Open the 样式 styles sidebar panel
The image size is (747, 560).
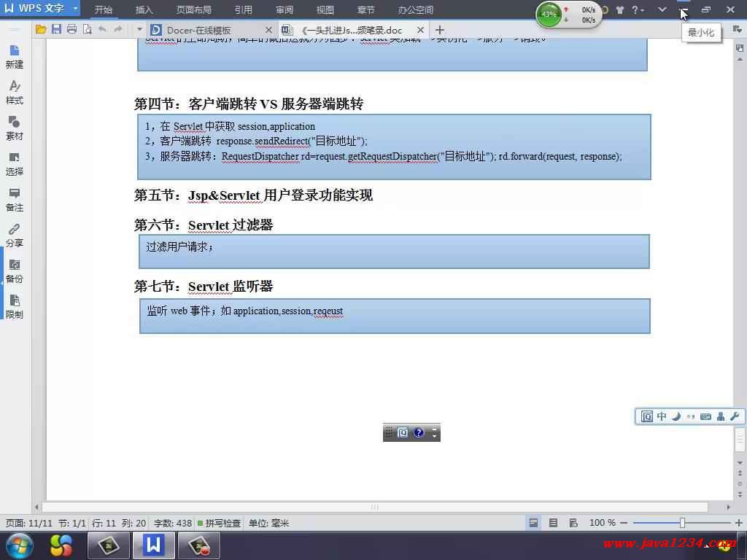15,93
